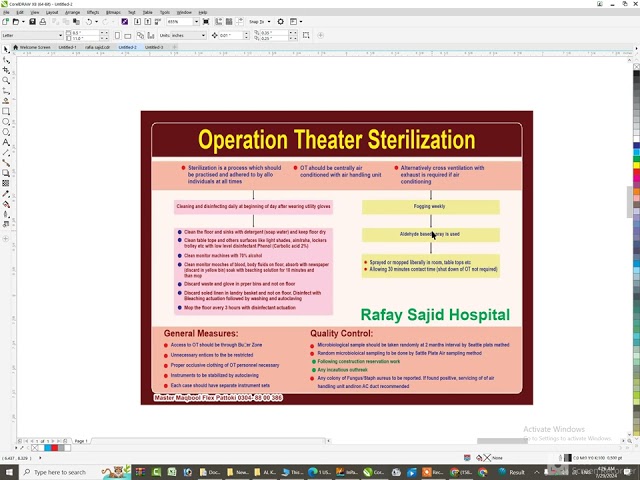Expand the Open file dropdown arrow

pos(23,22)
